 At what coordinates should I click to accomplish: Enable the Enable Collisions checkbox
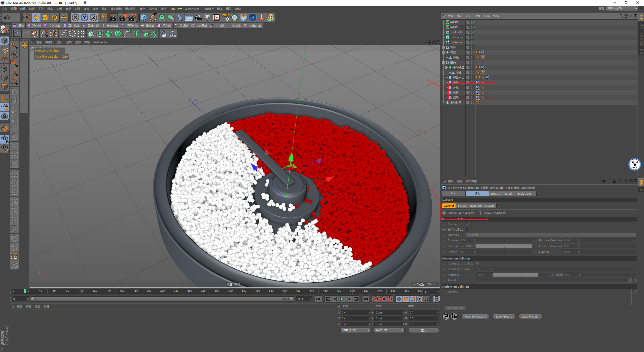[472, 213]
